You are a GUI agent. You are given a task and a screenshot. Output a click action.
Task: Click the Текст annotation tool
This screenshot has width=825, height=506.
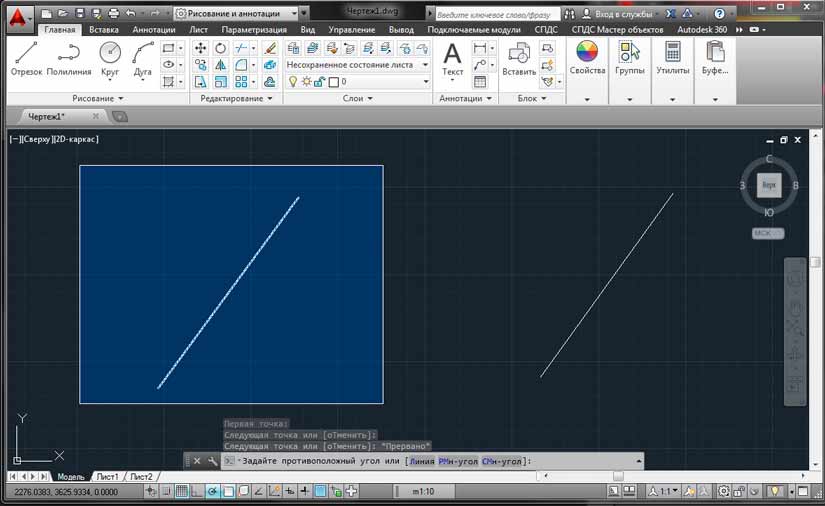(x=453, y=58)
